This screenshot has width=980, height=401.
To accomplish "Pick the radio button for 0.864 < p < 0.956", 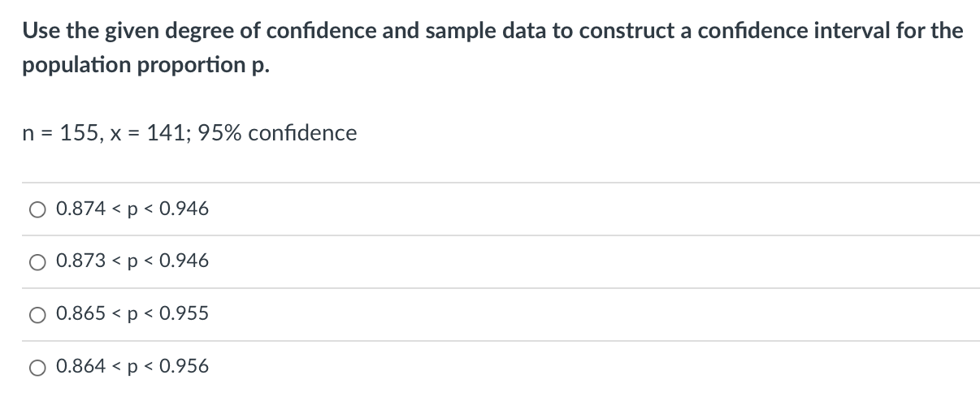I will pyautogui.click(x=39, y=367).
